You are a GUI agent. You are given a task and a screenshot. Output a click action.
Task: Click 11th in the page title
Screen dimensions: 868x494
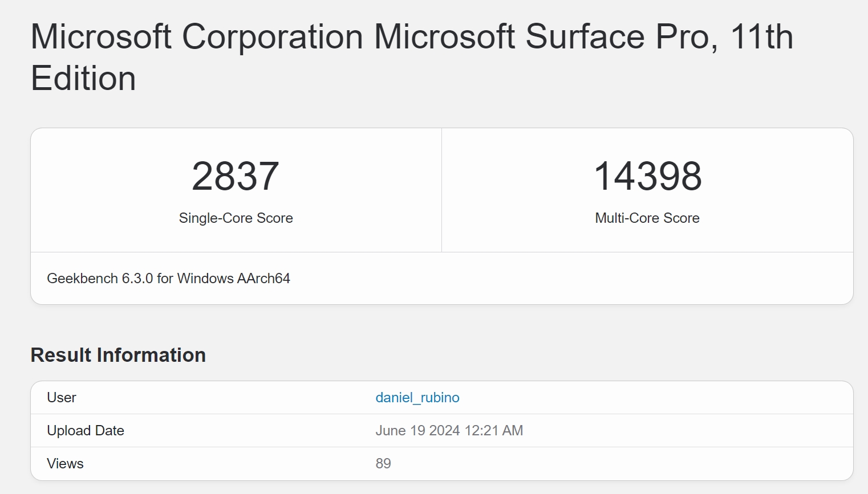(x=761, y=37)
